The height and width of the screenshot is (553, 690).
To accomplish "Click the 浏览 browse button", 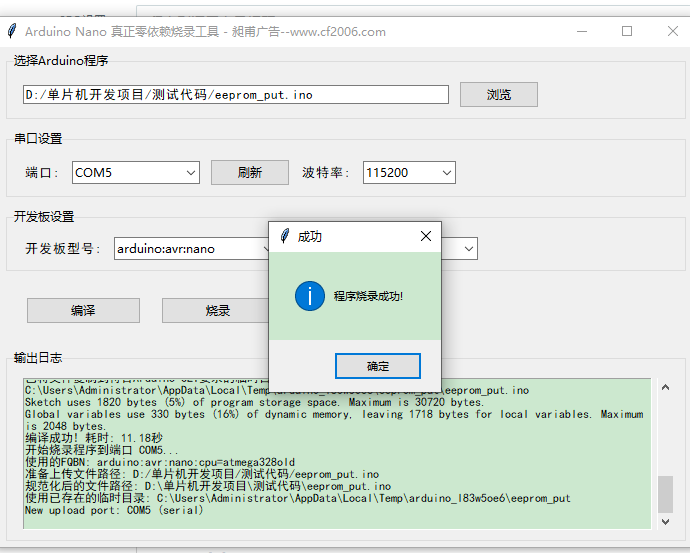I will click(498, 95).
